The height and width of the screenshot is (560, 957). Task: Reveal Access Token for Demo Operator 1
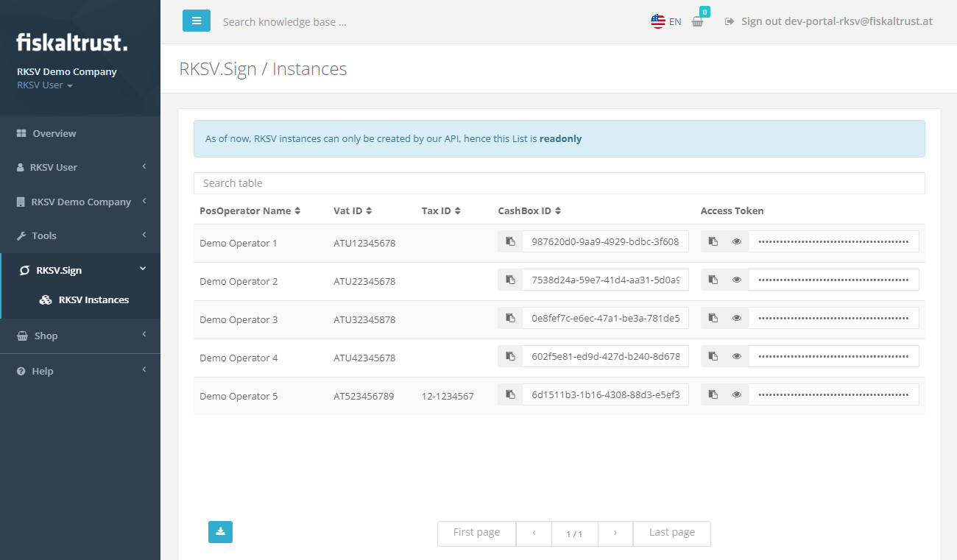[737, 241]
